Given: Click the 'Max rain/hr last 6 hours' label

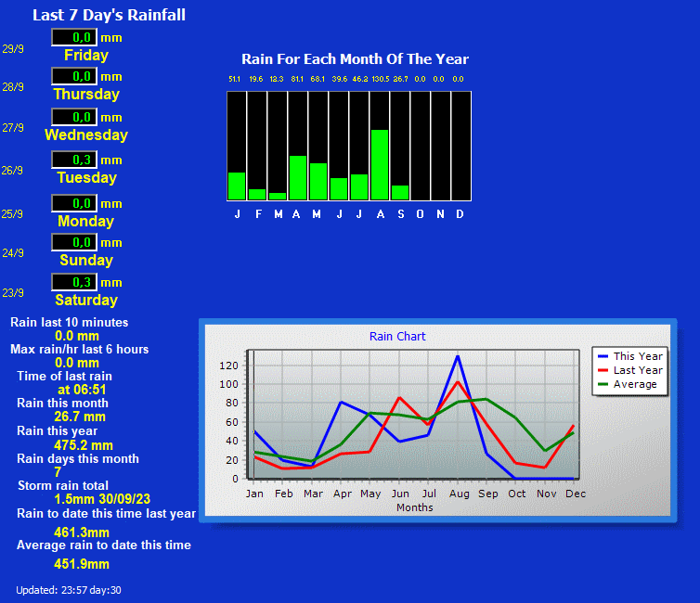Looking at the screenshot, I should 80,349.
